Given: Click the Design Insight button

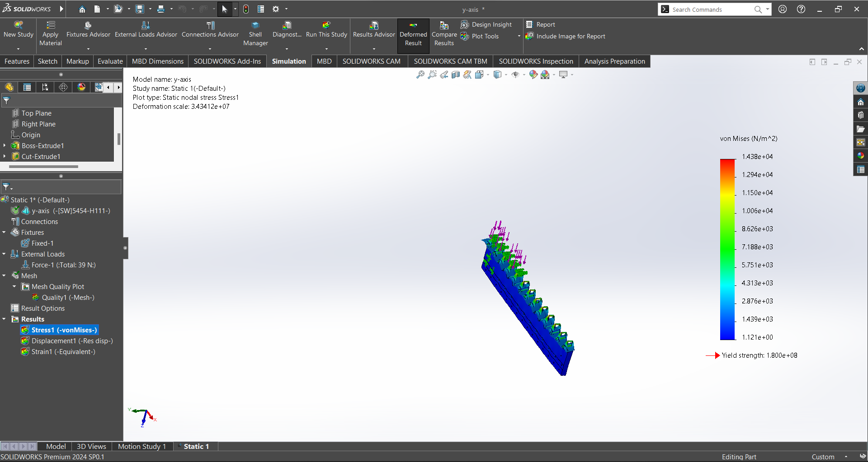Looking at the screenshot, I should 486,24.
